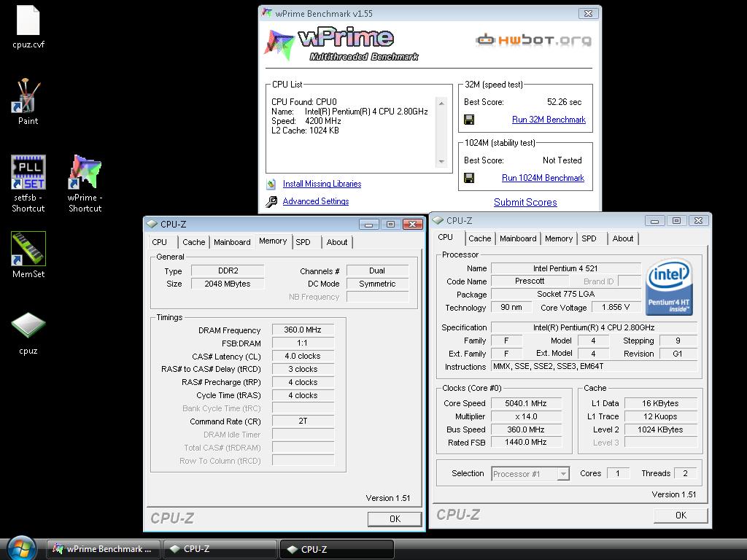This screenshot has height=560, width=747.
Task: Click OK in the memory CPU-Z window
Action: (395, 519)
